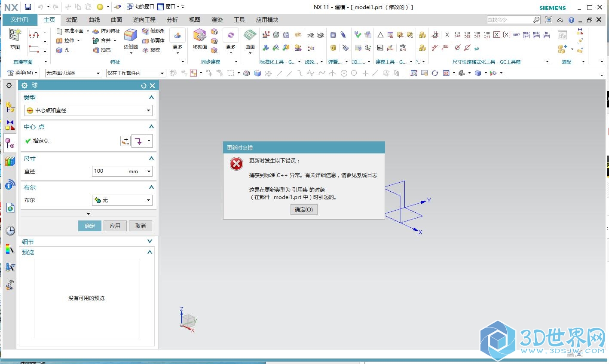Image resolution: width=609 pixels, height=364 pixels.
Task: Collapse the 尺寸 section
Action: coord(151,159)
